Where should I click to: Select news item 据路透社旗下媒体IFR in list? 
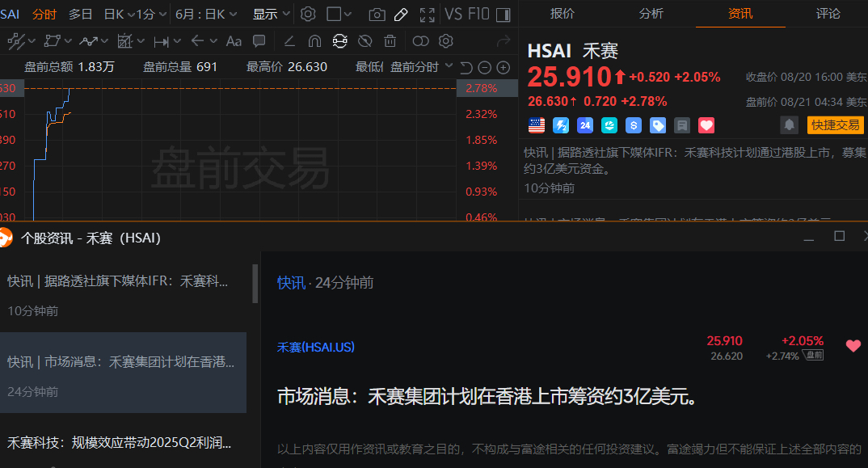[123, 295]
